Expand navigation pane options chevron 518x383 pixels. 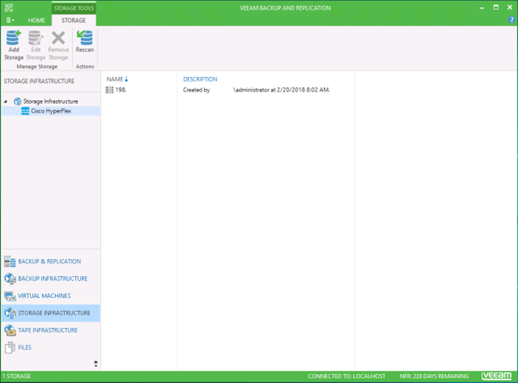click(x=96, y=364)
